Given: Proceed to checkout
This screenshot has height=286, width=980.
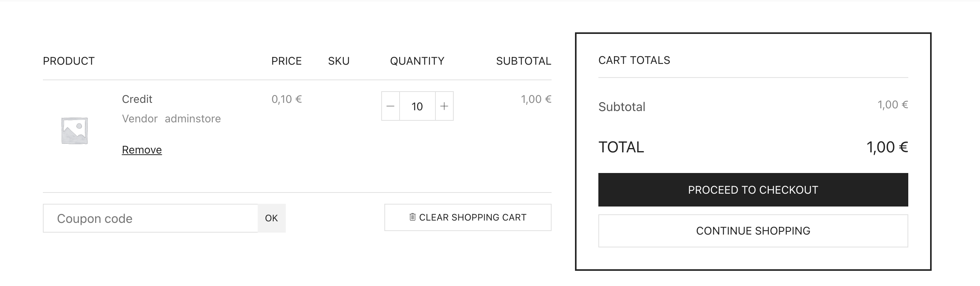Looking at the screenshot, I should 753,190.
